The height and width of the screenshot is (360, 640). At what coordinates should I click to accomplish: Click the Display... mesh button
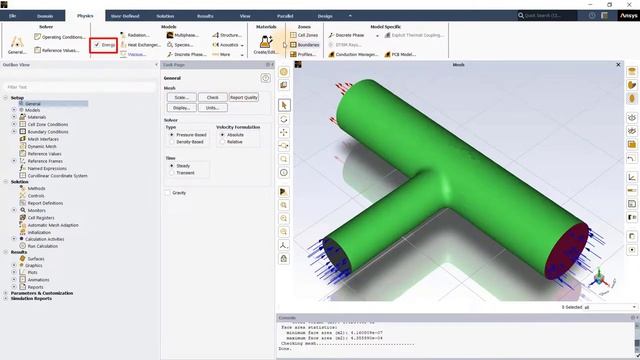click(x=182, y=108)
